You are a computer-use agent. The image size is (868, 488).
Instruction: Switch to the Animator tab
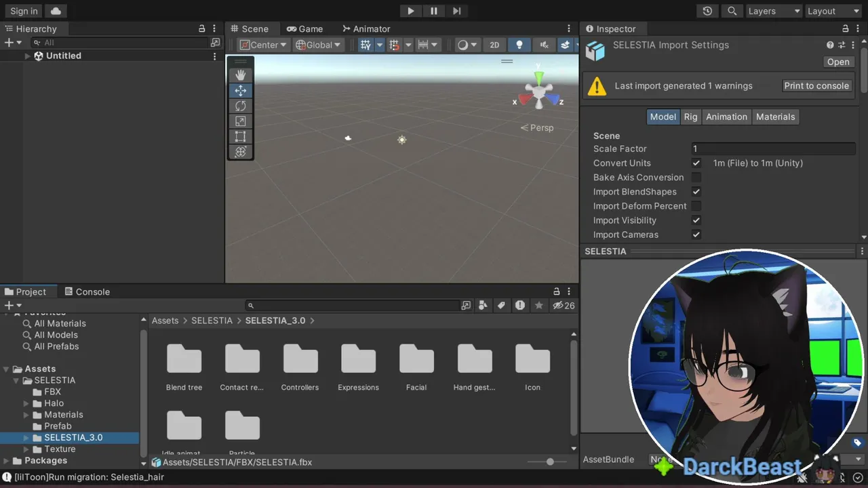coord(366,29)
